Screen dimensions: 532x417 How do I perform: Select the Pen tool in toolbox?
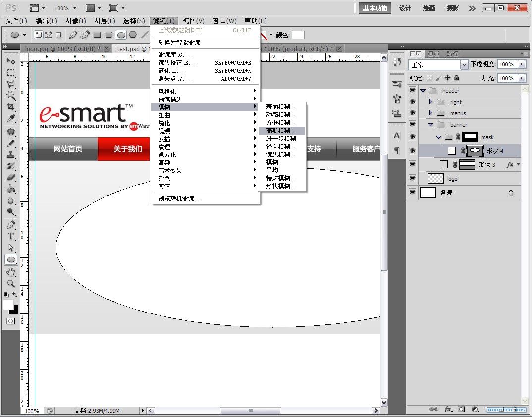11,225
